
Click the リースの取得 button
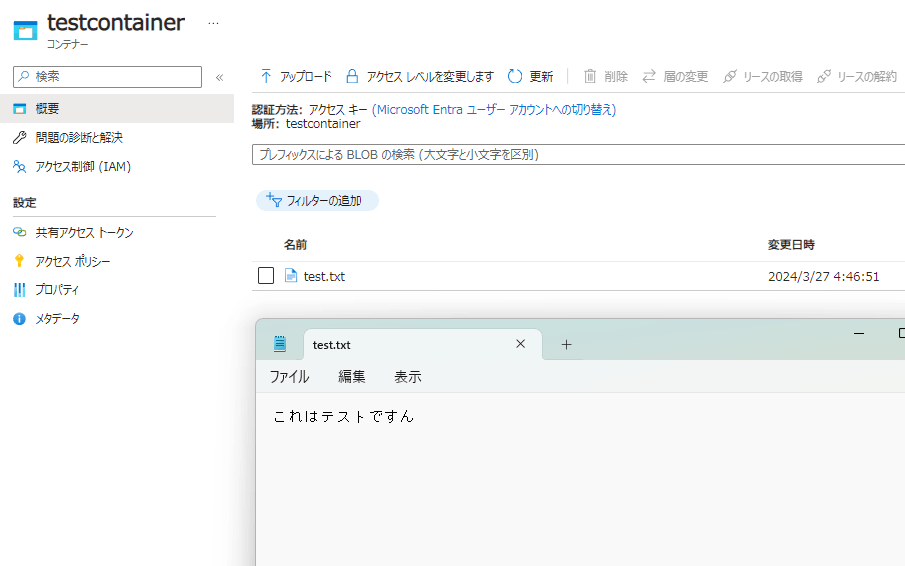[762, 76]
